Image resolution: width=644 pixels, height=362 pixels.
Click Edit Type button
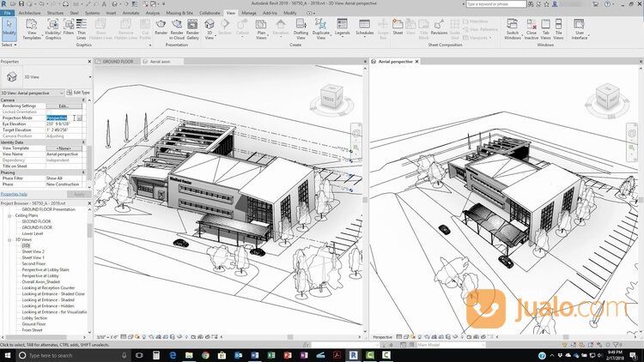coord(78,93)
